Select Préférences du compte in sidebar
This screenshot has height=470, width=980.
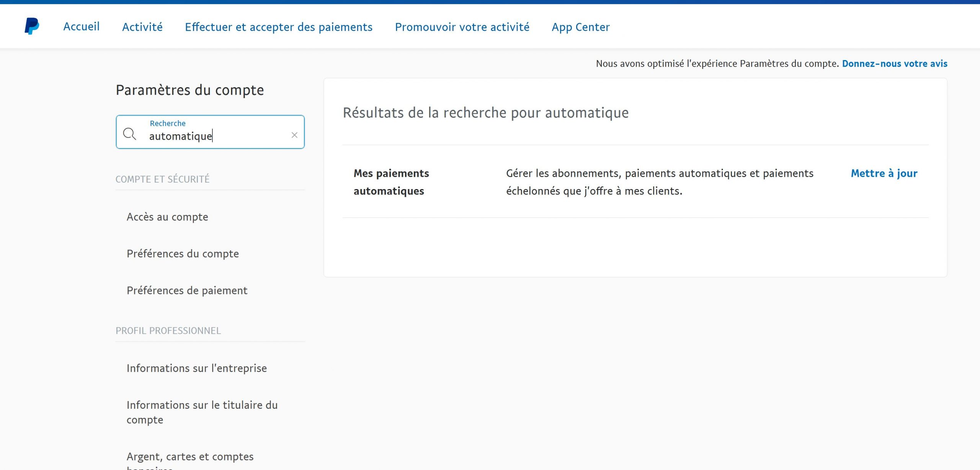coord(183,254)
